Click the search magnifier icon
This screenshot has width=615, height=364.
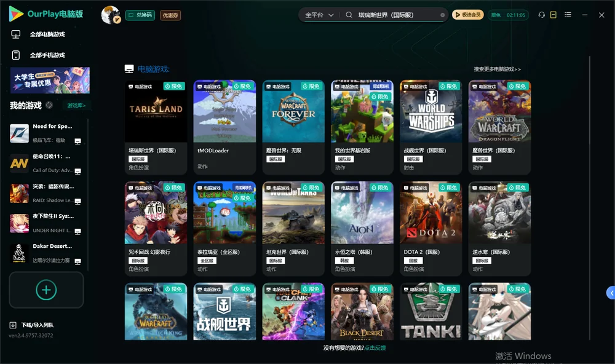349,15
